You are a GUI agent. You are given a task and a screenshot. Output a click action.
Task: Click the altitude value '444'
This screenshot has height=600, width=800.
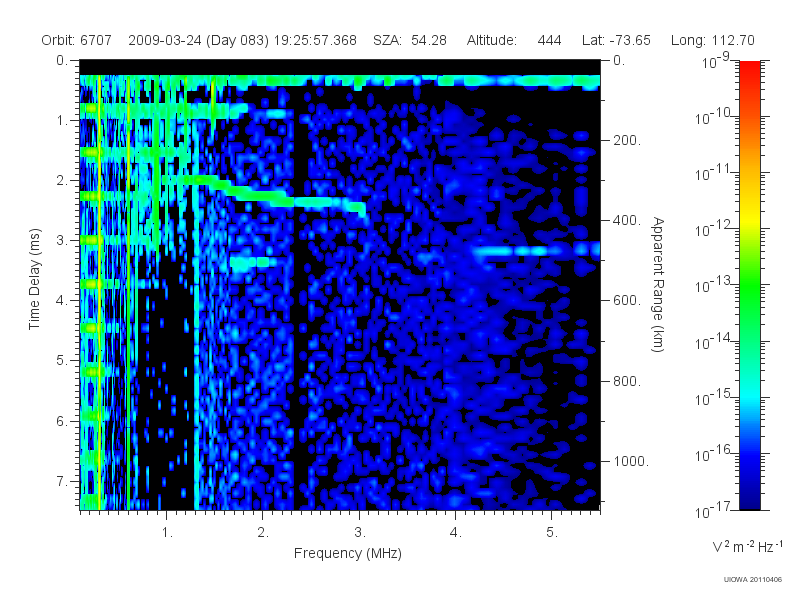549,40
